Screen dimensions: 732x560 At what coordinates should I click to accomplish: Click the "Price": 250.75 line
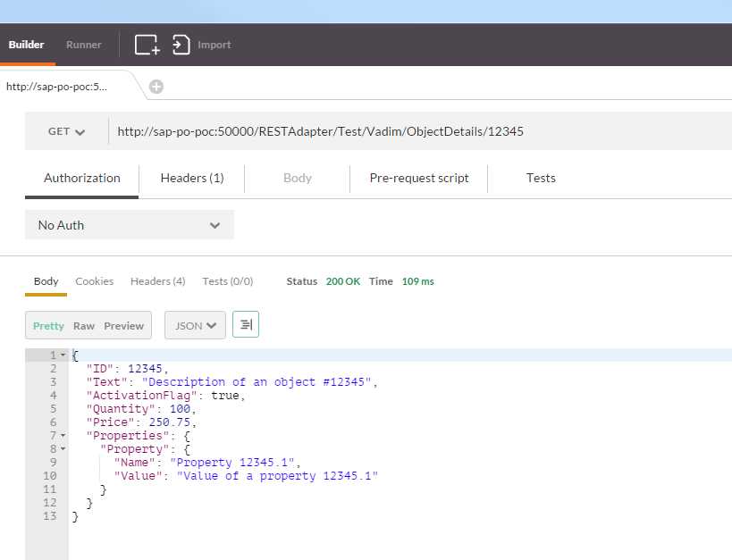point(141,422)
